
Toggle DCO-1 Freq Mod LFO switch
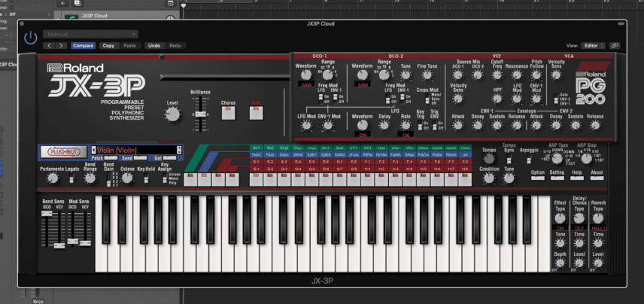pos(321,99)
